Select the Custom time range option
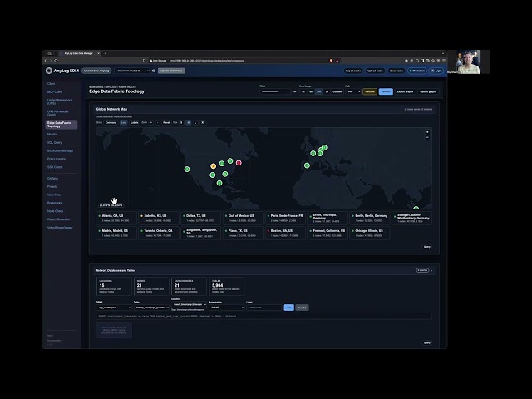 [337, 91]
